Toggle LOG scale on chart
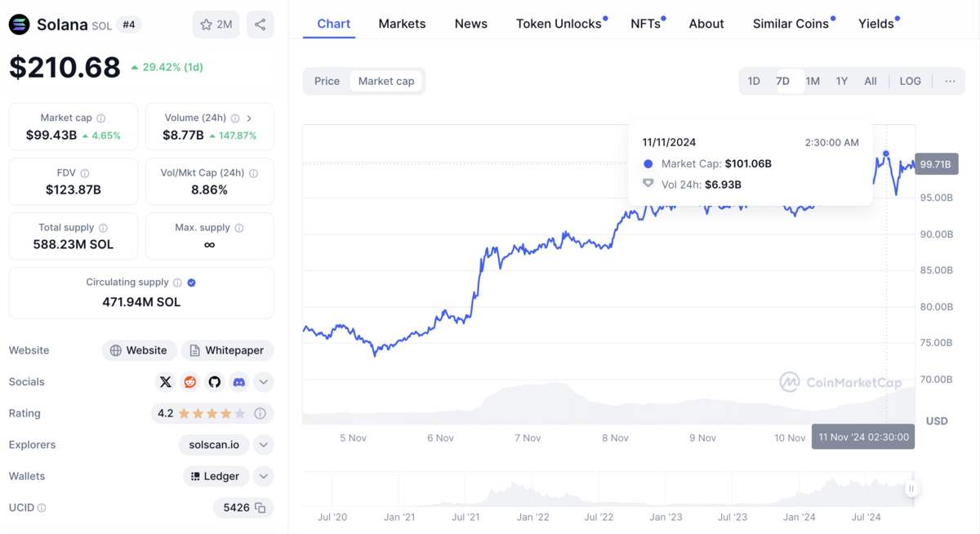The image size is (980, 534). pos(911,81)
